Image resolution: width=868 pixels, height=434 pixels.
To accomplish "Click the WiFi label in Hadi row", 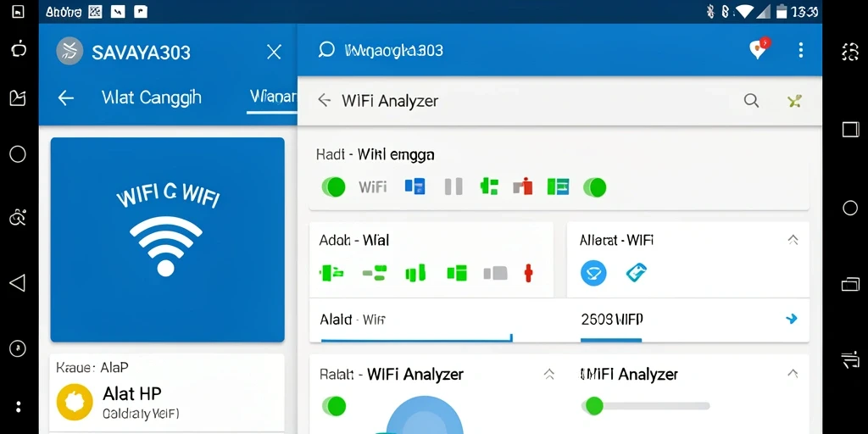I will coord(373,187).
